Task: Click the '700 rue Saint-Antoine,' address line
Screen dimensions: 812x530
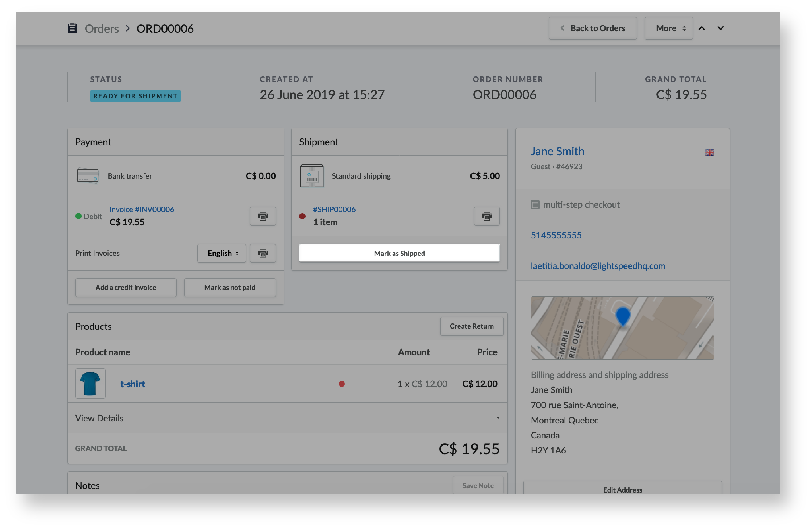Action: pyautogui.click(x=575, y=405)
